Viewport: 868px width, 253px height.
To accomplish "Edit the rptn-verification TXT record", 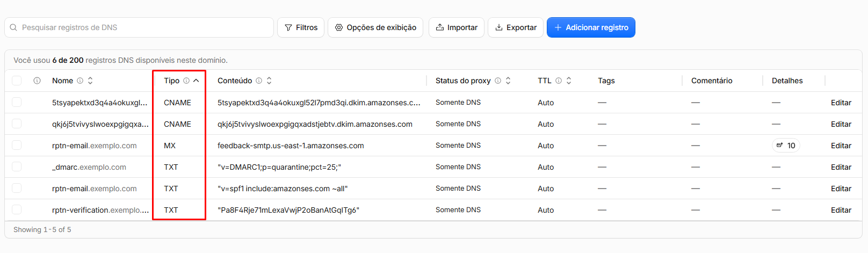I will [x=841, y=210].
